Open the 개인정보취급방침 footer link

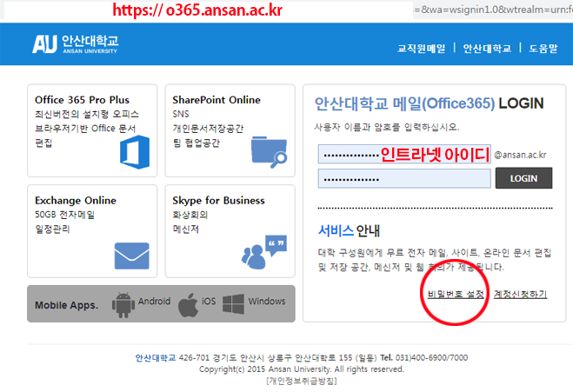(302, 381)
